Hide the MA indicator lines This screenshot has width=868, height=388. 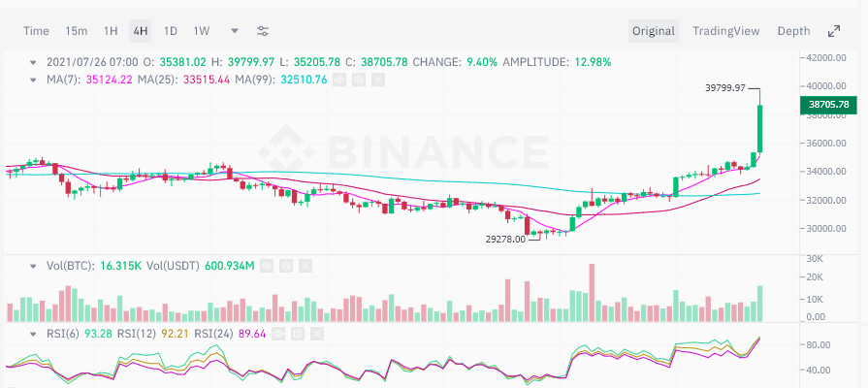(339, 79)
